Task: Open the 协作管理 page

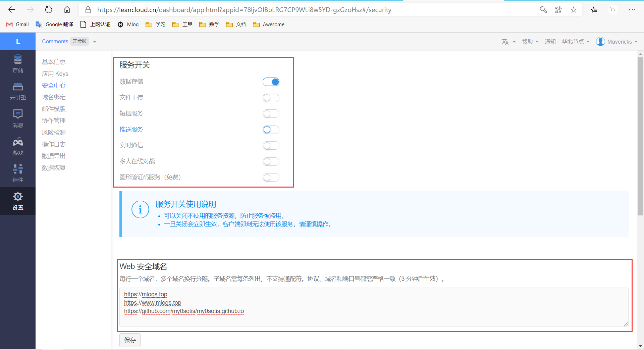Action: (54, 121)
